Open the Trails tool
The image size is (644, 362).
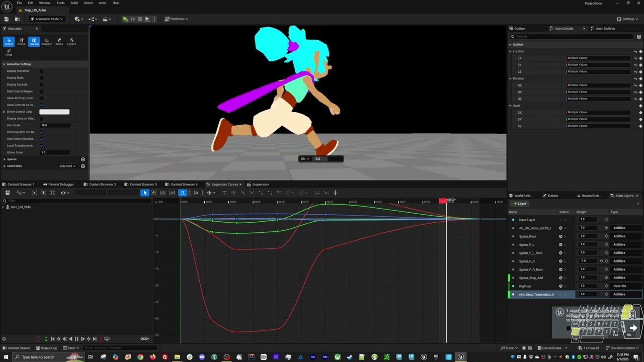59,42
